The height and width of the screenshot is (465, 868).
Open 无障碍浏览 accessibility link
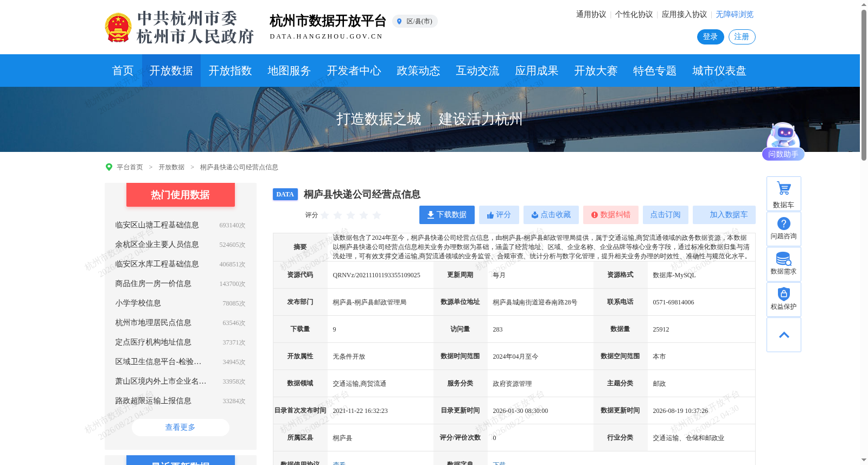point(735,14)
